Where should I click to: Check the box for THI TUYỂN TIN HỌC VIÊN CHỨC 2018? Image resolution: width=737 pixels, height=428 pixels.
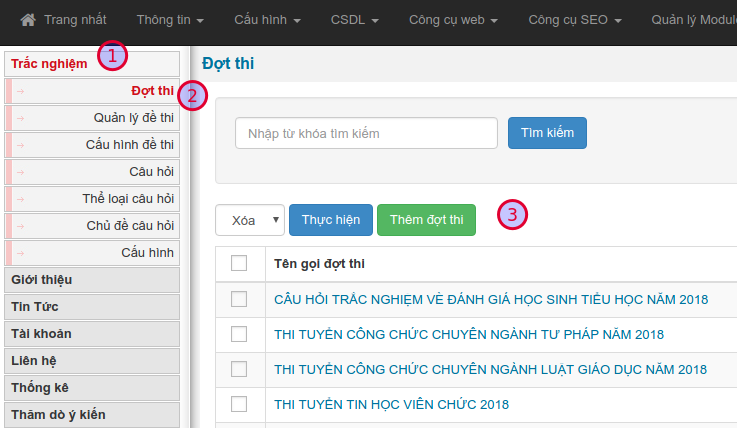239,404
